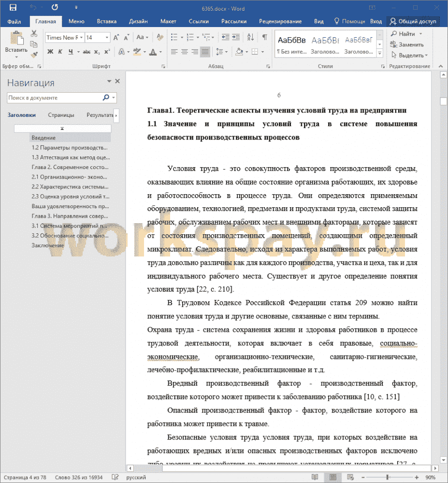Image resolution: width=448 pixels, height=483 pixels.
Task: Open proofing check icon in status bar
Action: pos(115,477)
